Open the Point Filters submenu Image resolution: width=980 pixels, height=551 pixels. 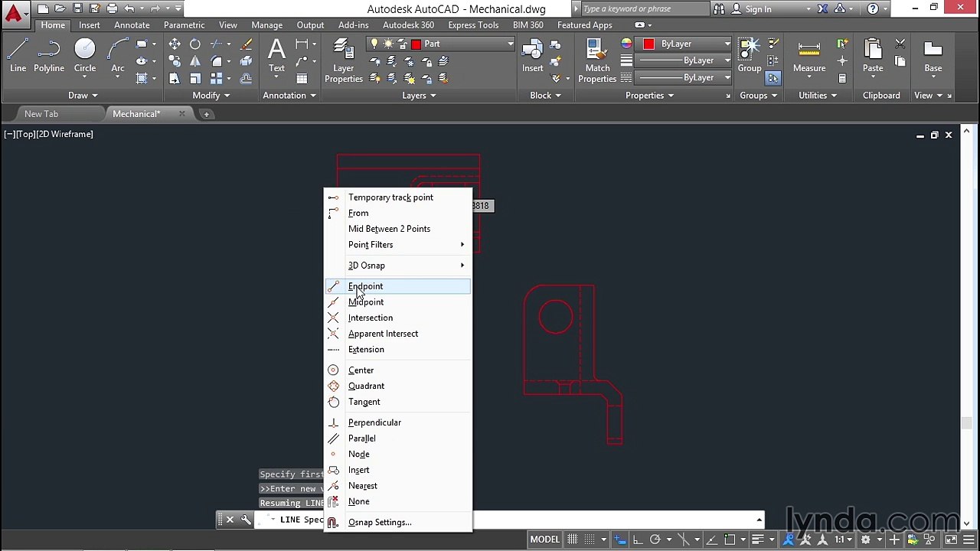(x=397, y=245)
